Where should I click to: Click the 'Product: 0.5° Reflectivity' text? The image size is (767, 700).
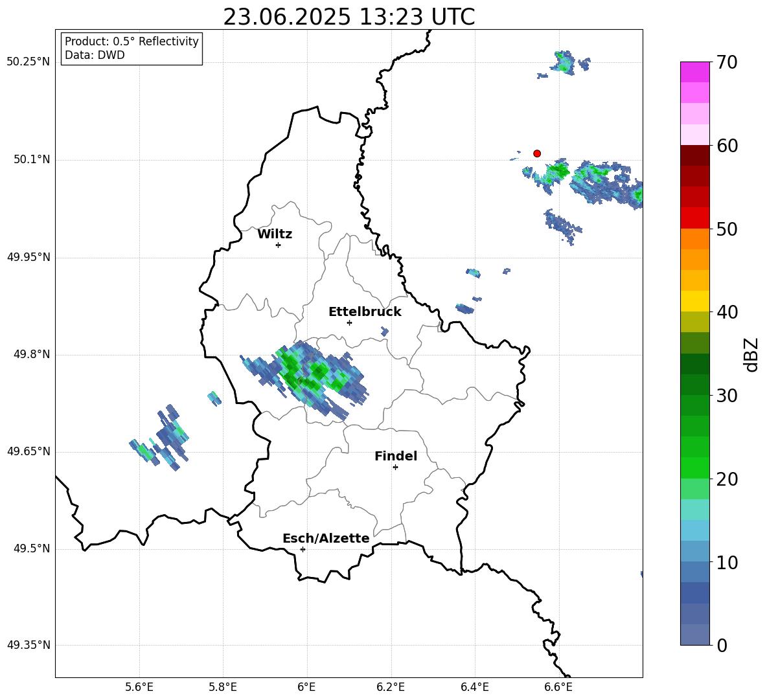[132, 41]
